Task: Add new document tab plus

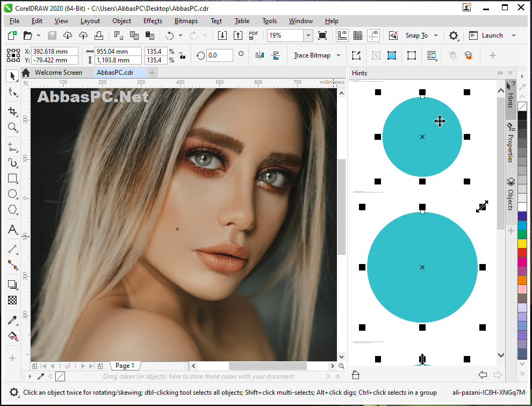Action: (152, 73)
